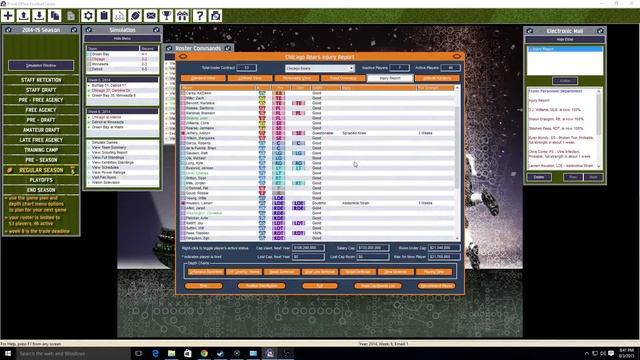The width and height of the screenshot is (640, 360).
Task: Select the Marshall, Brandon player row
Action: point(318,113)
